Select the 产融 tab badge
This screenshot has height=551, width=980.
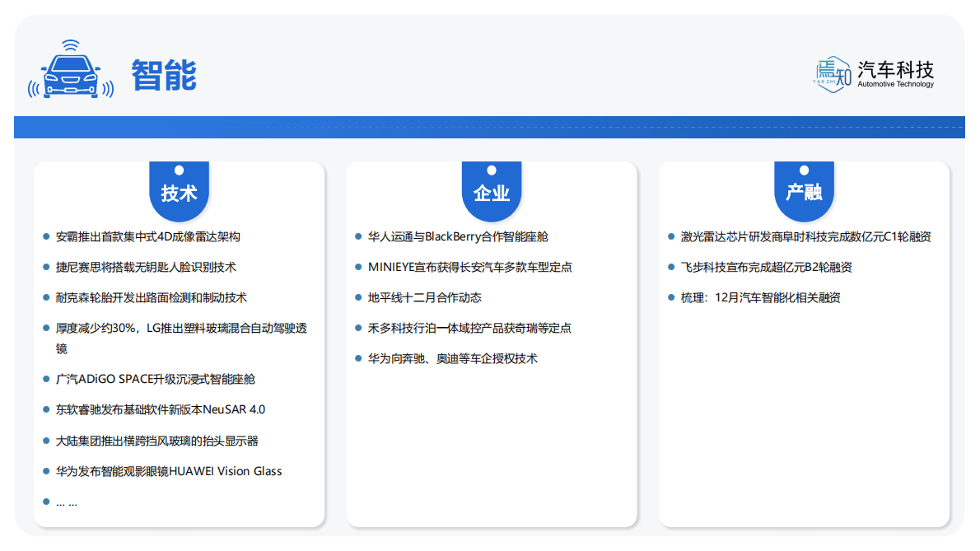(x=804, y=193)
